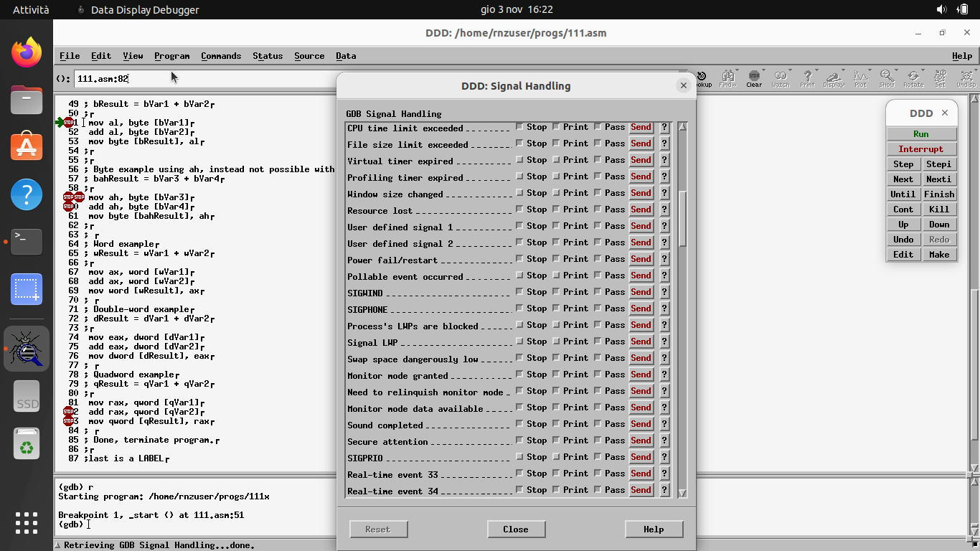Click the Cont button
Screen dimensions: 980x551
click(x=903, y=209)
